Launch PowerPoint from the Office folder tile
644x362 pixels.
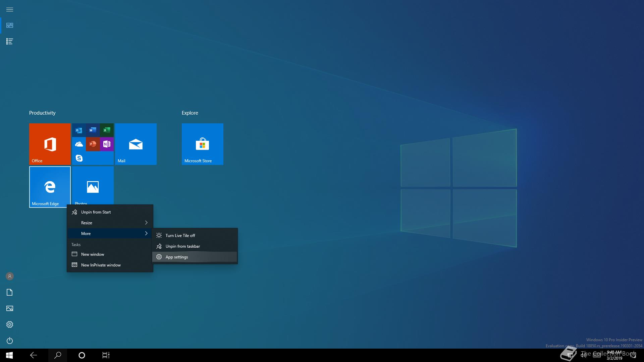pos(93,144)
